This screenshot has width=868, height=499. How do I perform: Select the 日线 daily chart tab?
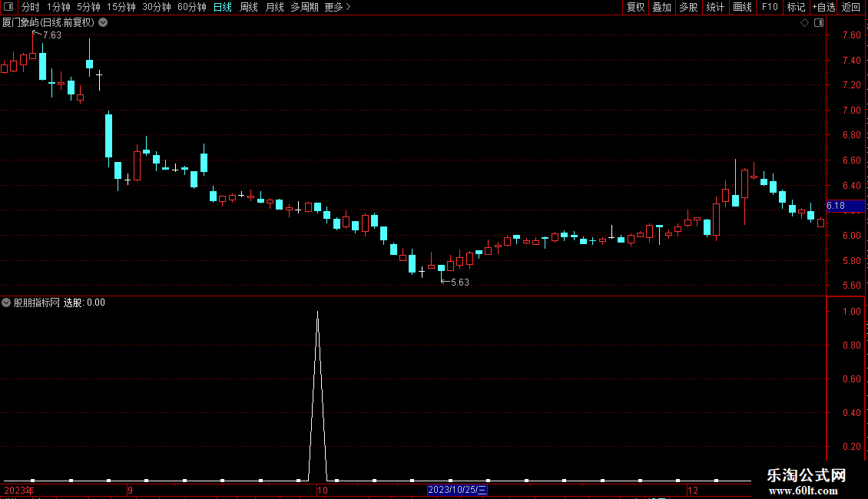[223, 7]
